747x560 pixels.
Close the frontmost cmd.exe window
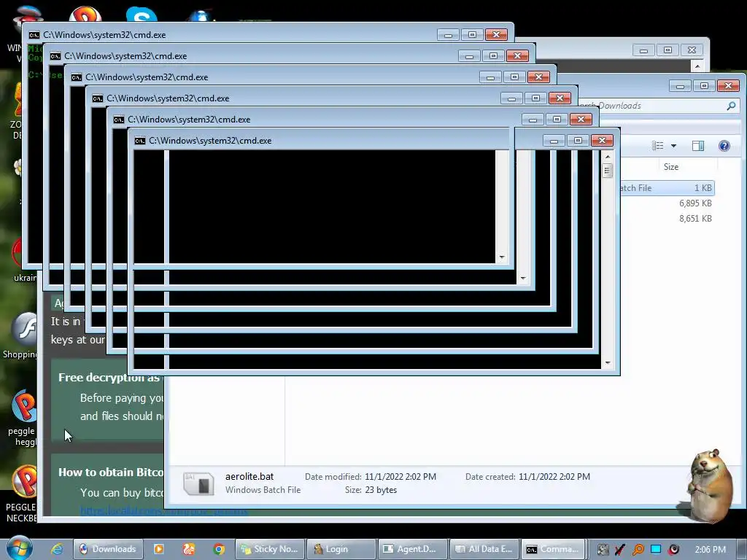pos(602,141)
